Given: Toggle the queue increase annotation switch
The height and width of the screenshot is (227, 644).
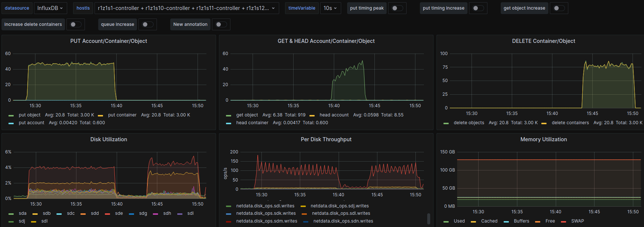Looking at the screenshot, I should (147, 24).
